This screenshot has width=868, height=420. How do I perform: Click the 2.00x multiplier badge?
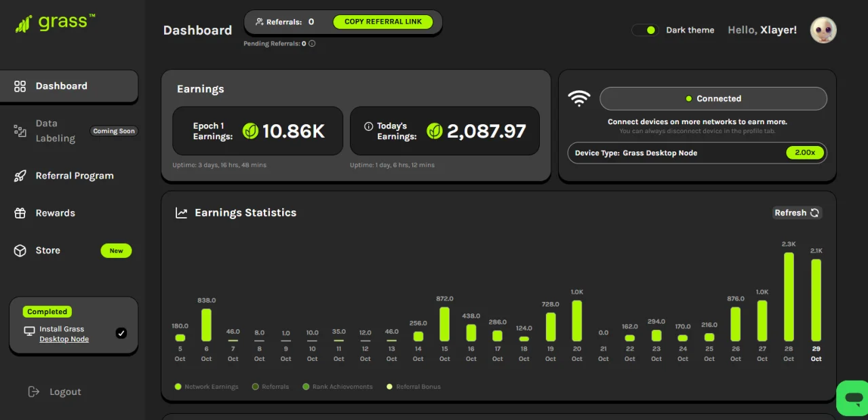tap(805, 153)
